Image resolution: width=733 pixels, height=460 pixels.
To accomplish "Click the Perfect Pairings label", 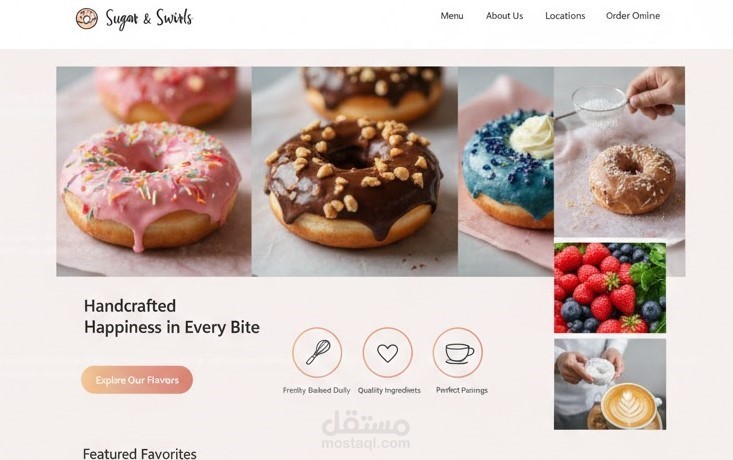I will pyautogui.click(x=462, y=390).
